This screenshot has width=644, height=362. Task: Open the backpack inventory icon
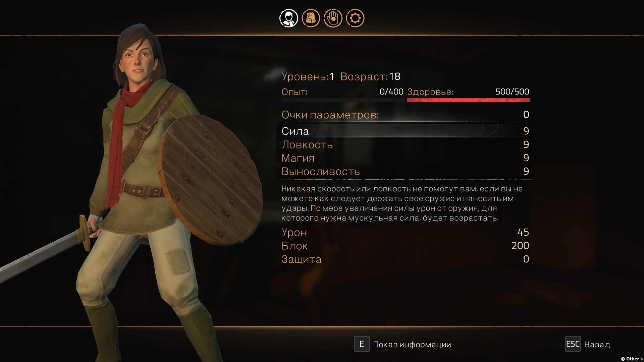[311, 18]
